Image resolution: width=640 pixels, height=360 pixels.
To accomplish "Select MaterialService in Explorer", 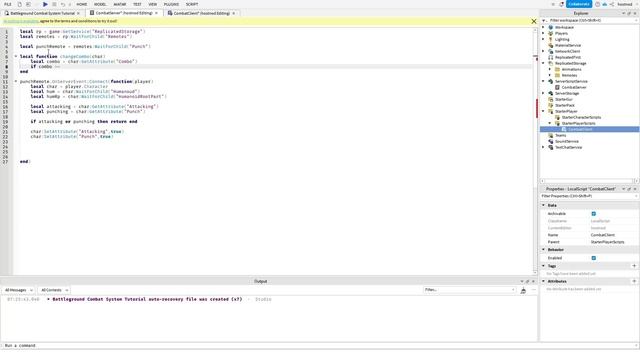I will coord(568,45).
